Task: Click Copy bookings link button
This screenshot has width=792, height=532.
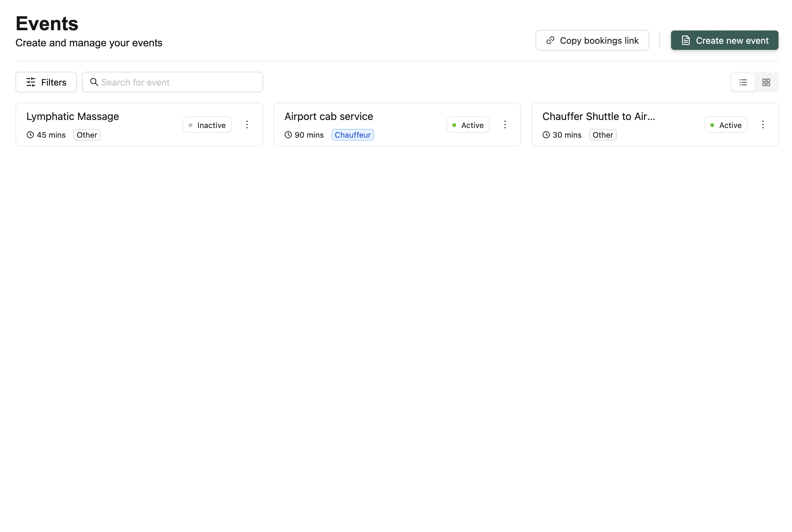Action: [x=592, y=41]
